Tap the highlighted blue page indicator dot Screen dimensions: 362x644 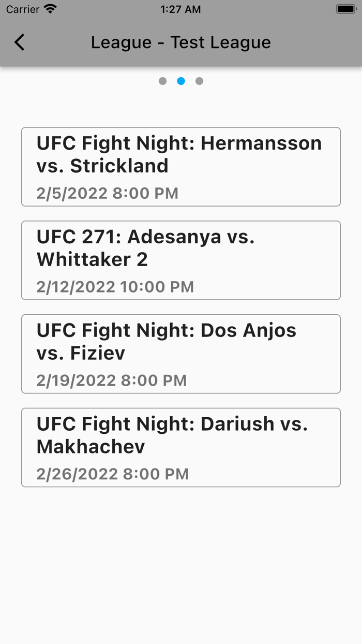coord(181,81)
